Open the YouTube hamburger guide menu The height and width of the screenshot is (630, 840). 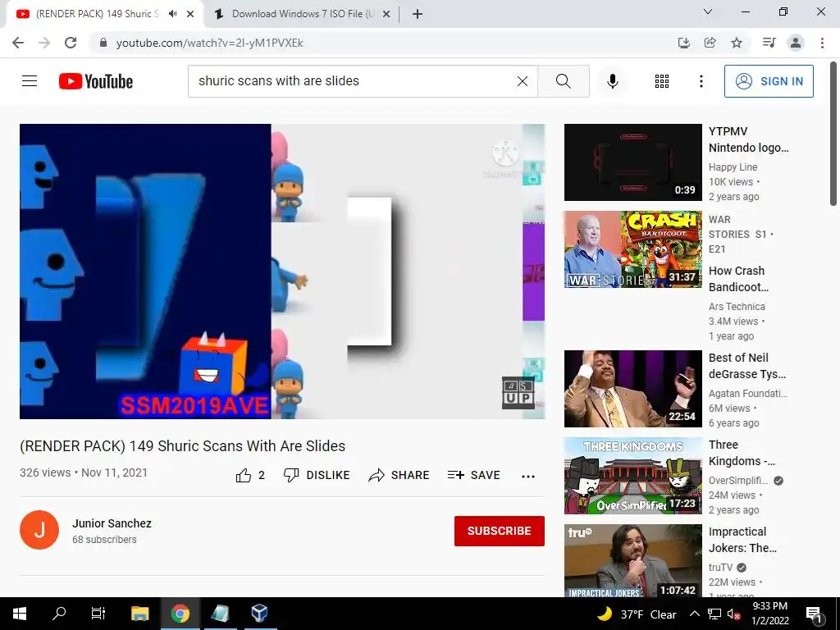point(30,81)
